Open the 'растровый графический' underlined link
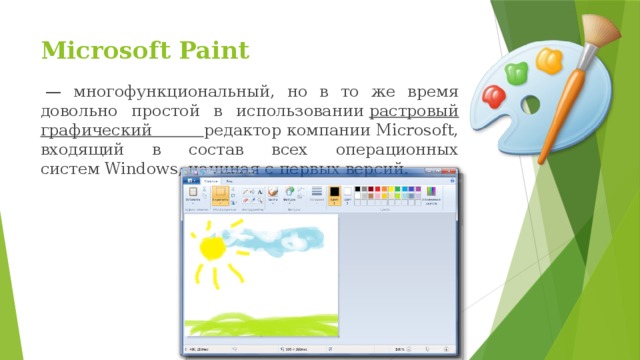Screen dimensions: 640x360 click(414, 111)
